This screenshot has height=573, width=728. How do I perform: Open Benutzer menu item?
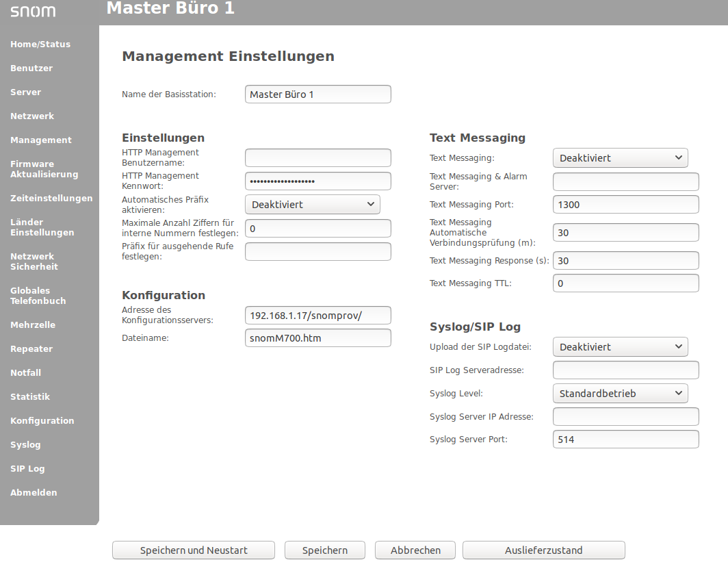coord(31,68)
